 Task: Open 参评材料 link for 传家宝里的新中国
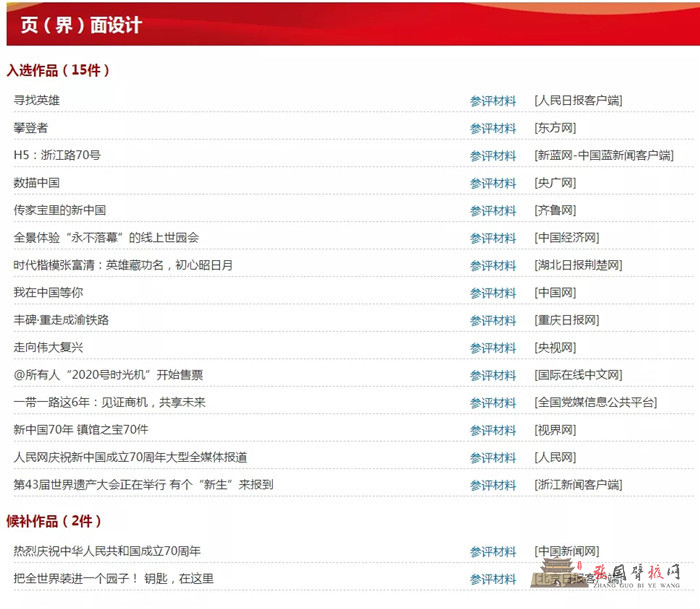coord(493,211)
